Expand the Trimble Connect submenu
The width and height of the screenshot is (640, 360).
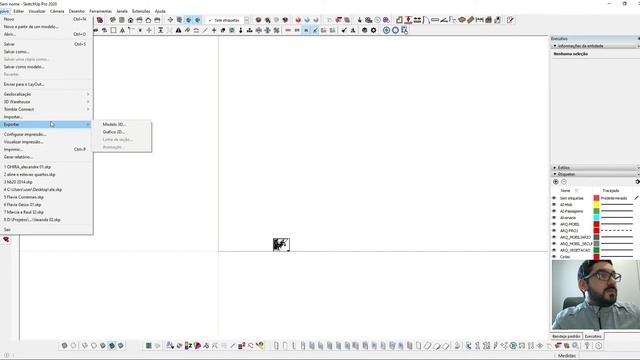click(46, 109)
